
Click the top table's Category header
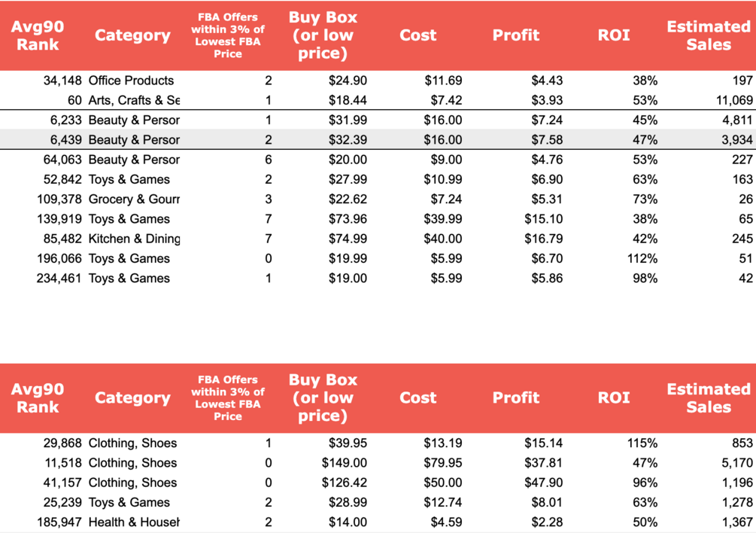132,35
